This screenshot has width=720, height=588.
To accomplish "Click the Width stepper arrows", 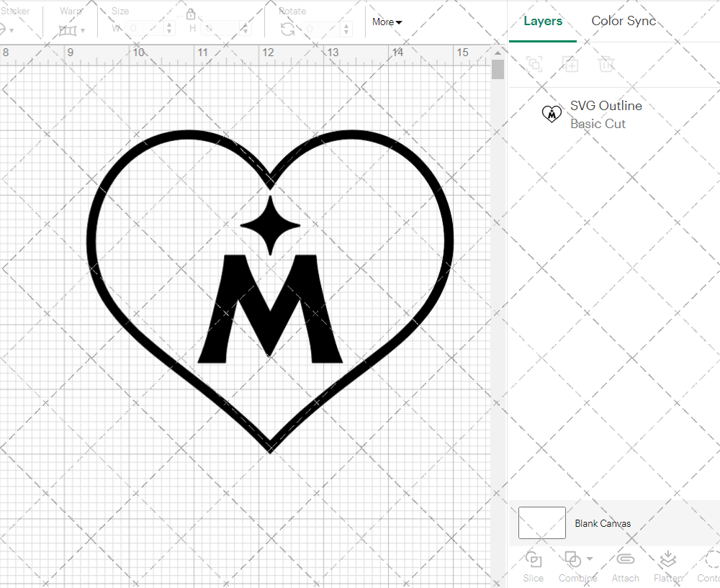I will click(x=169, y=29).
